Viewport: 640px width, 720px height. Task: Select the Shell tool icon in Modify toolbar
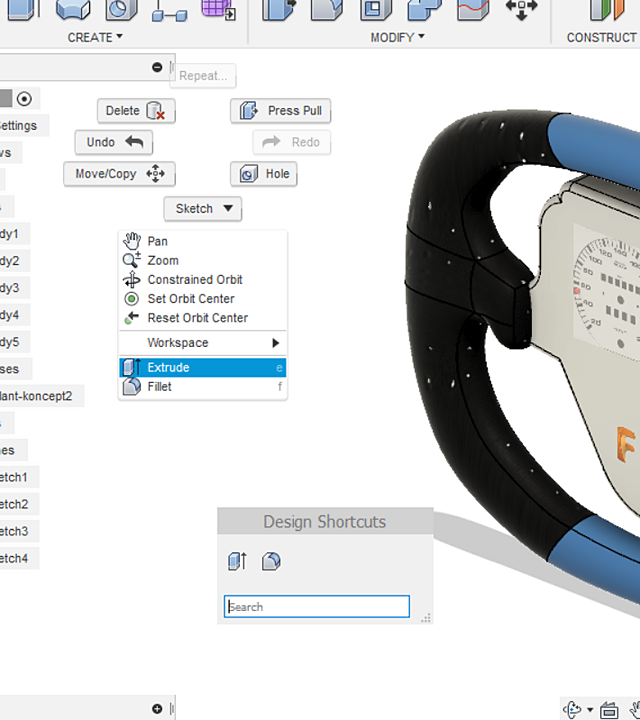click(x=376, y=10)
